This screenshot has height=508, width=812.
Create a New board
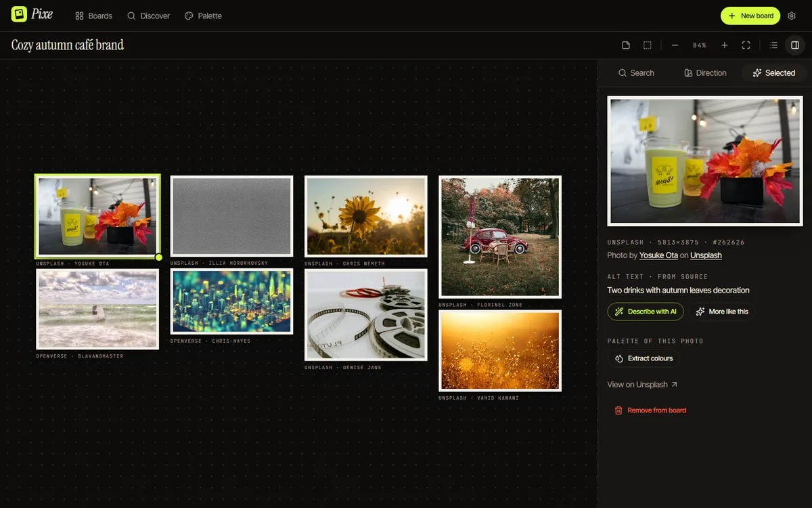point(750,16)
